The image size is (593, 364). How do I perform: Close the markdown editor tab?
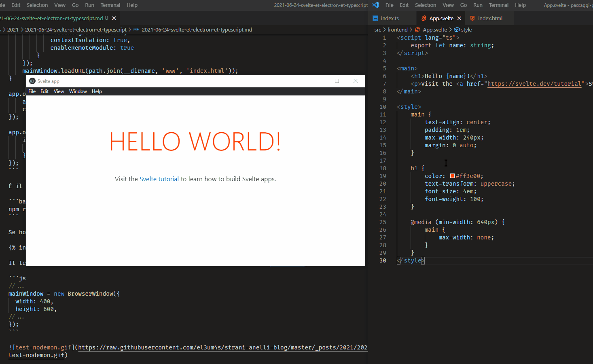click(x=114, y=18)
